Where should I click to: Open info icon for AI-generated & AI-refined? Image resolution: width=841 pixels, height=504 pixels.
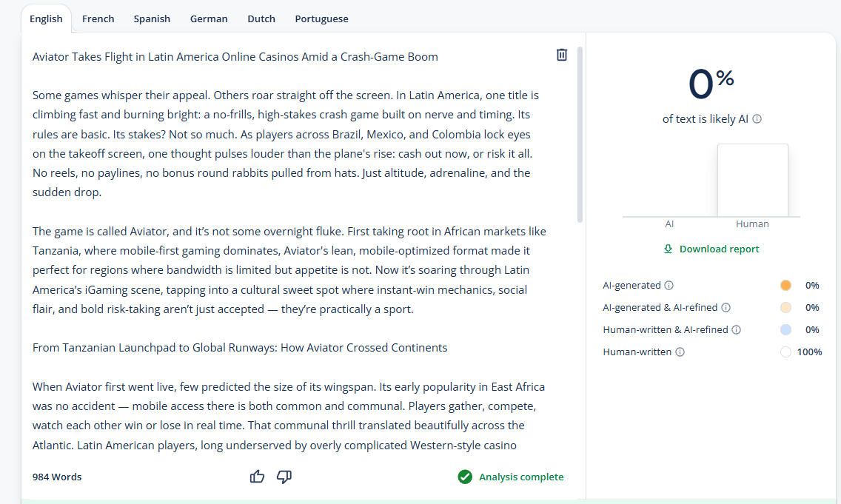point(726,308)
